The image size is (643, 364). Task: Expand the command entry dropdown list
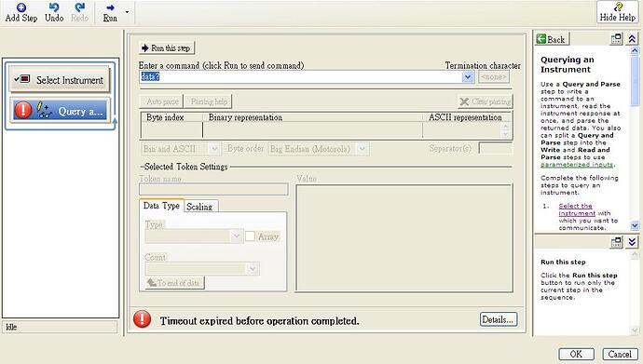pyautogui.click(x=468, y=76)
